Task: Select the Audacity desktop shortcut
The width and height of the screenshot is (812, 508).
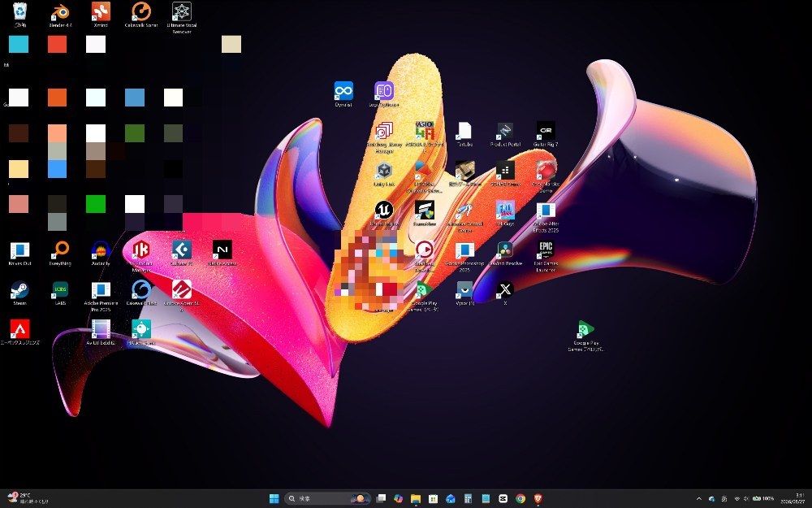Action: click(101, 254)
